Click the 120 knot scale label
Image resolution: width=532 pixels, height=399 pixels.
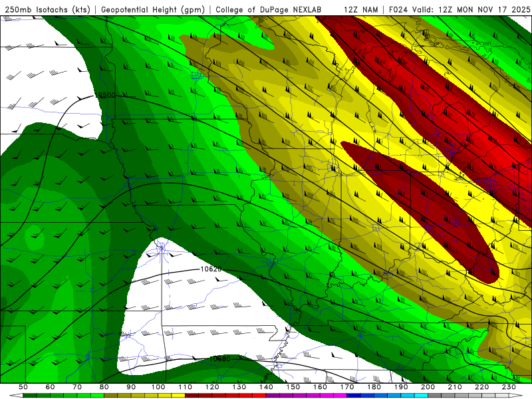(x=212, y=387)
